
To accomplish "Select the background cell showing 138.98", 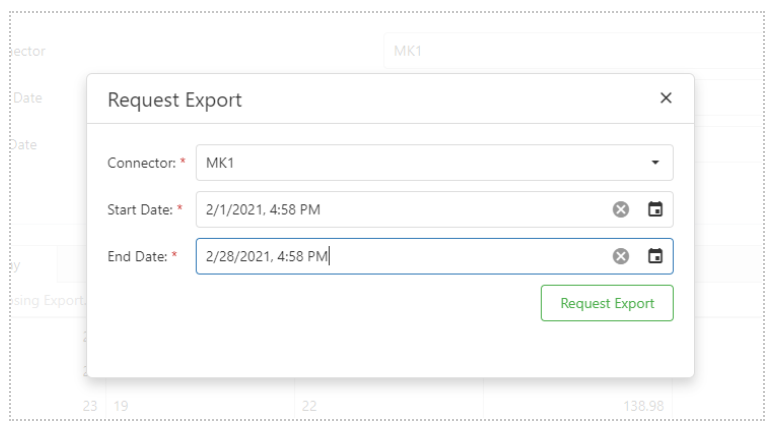I will (x=643, y=406).
